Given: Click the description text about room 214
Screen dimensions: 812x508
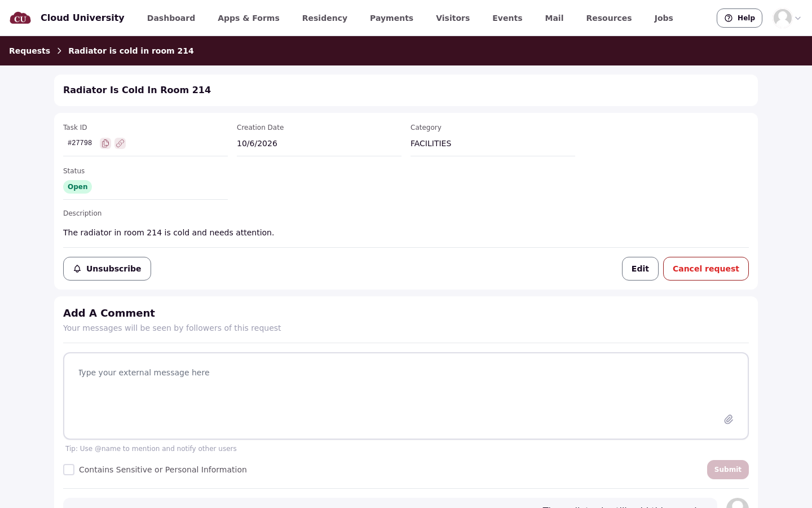Looking at the screenshot, I should click(x=169, y=233).
